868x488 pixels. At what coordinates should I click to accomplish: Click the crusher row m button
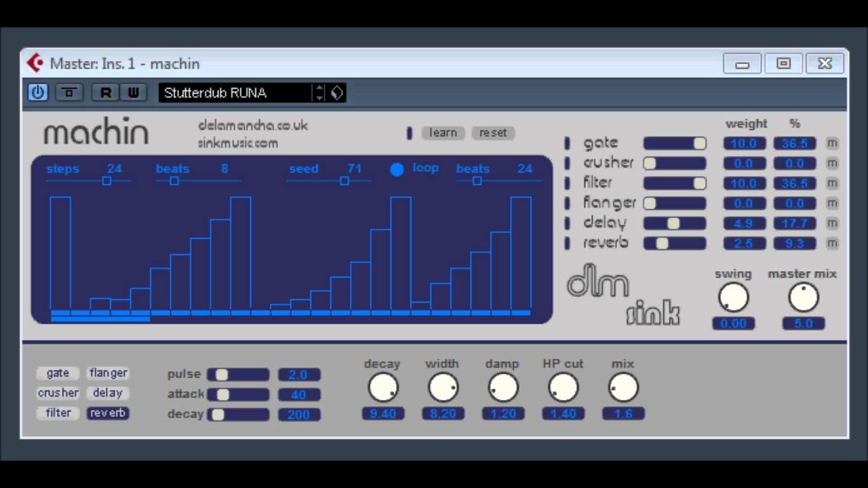click(x=832, y=163)
